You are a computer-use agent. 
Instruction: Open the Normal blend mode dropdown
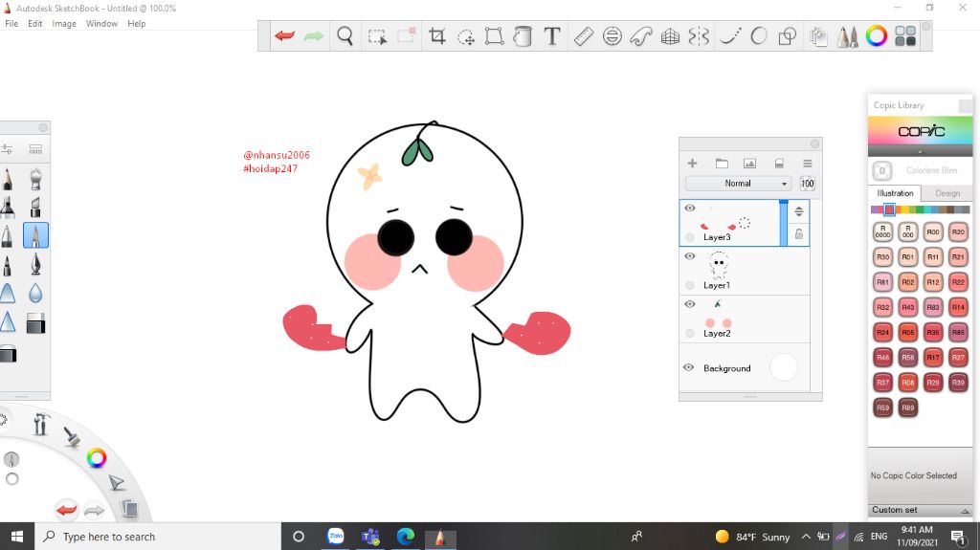(738, 184)
